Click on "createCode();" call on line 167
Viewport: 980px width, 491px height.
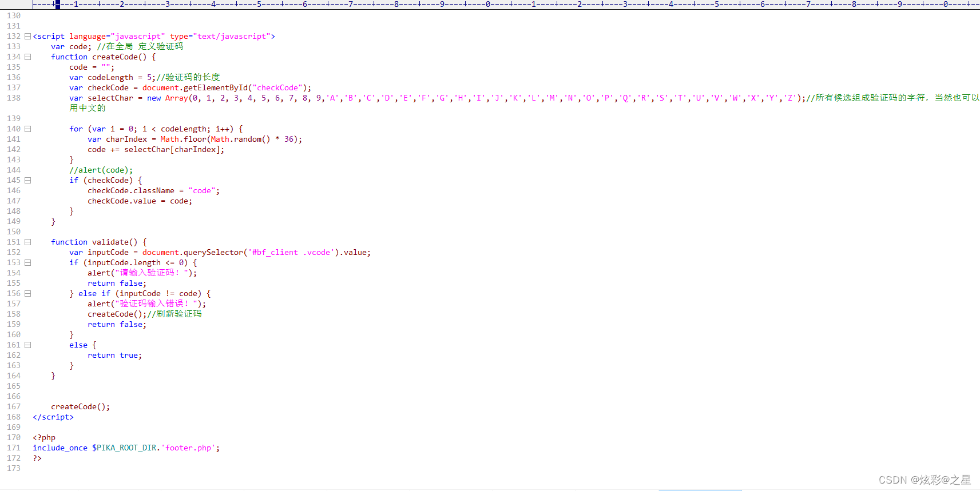80,407
